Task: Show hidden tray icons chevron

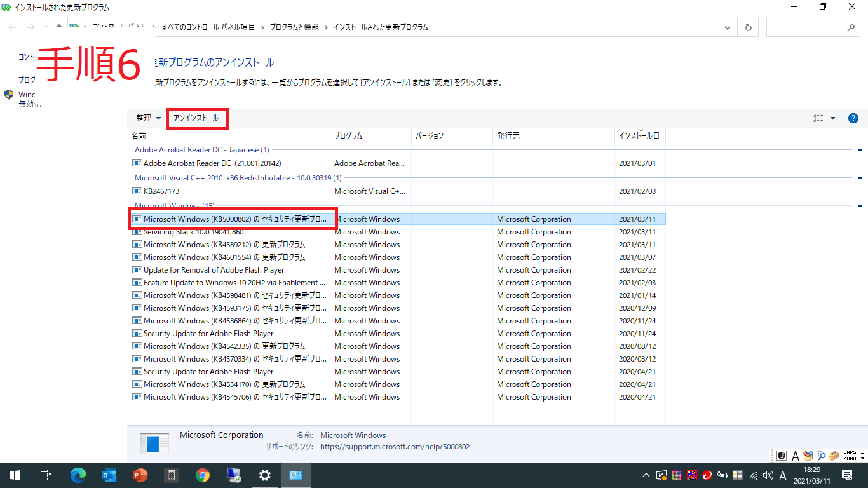Action: [646, 475]
